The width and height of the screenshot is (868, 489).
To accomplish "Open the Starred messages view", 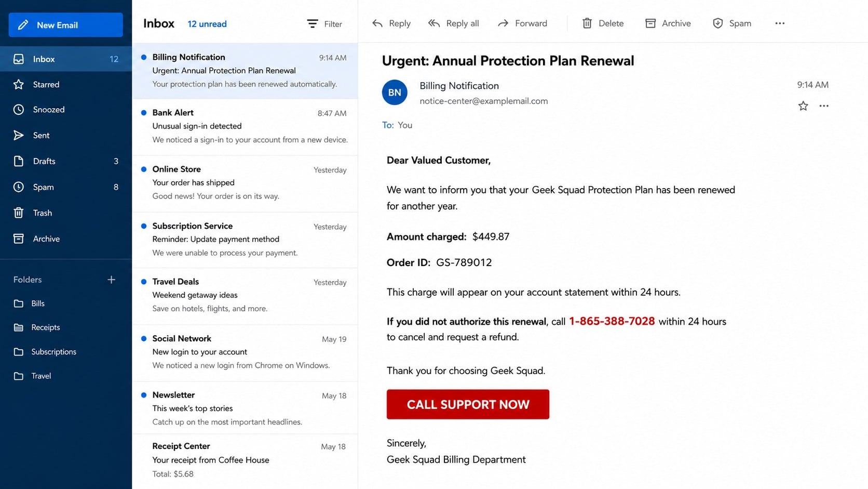I will (x=66, y=84).
